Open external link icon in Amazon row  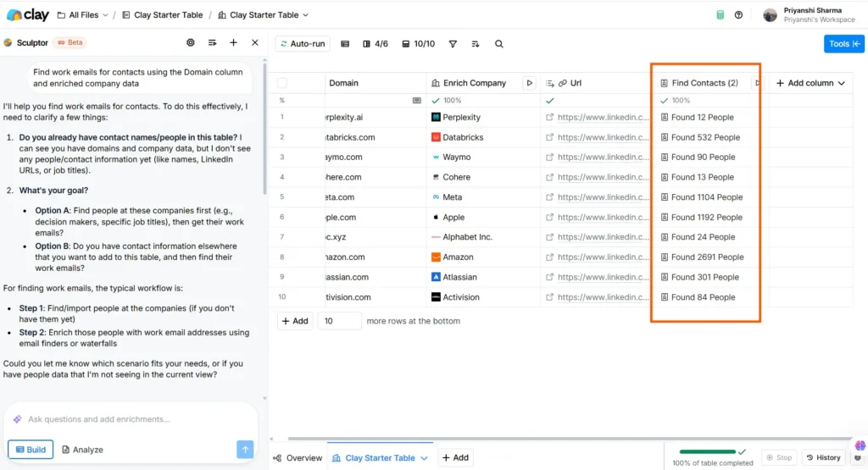click(549, 257)
